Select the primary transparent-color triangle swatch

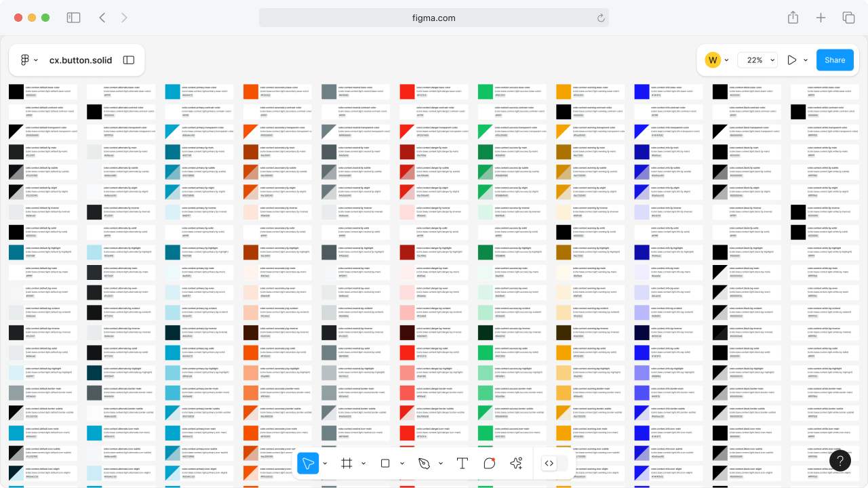[173, 132]
